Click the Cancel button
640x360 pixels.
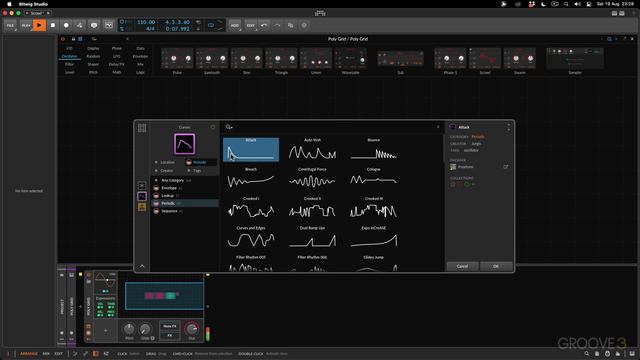[462, 266]
